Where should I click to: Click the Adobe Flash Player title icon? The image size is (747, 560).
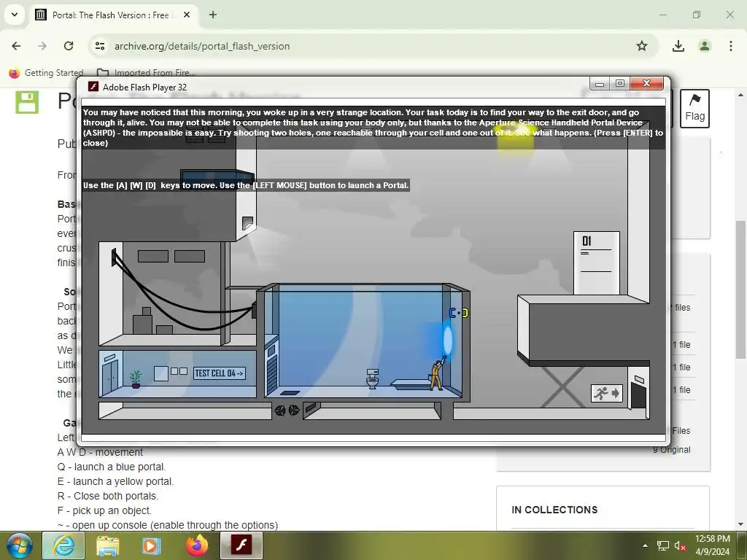click(x=93, y=87)
